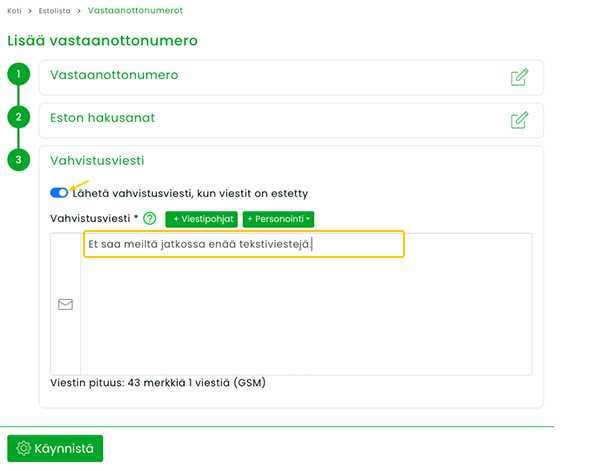Click edit icon for Eston hakusanat step

click(520, 120)
